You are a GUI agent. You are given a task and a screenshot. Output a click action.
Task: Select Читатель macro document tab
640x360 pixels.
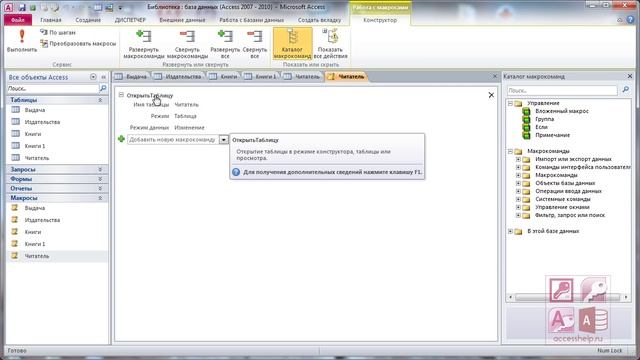pyautogui.click(x=346, y=77)
